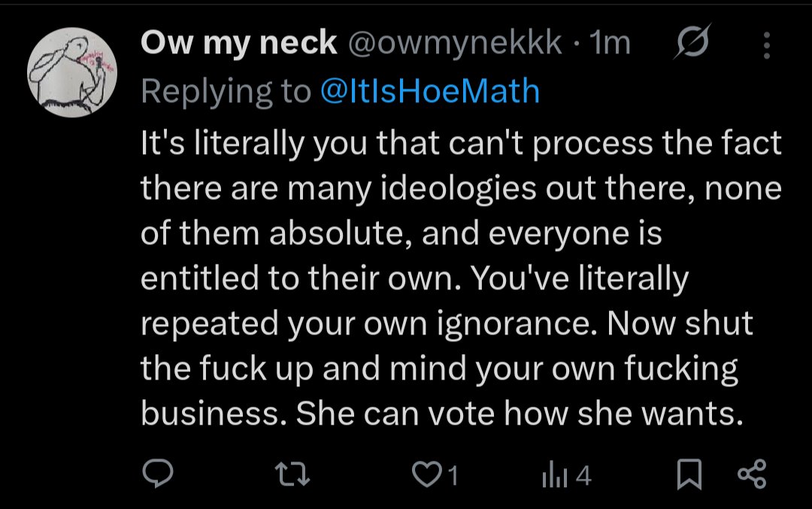
Task: Reply to the Ow my neck tweet
Action: click(x=158, y=474)
